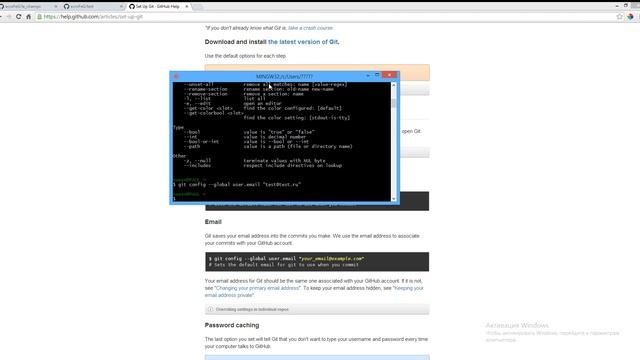Maximize the MINGW32 terminal window
Image resolution: width=640 pixels, height=360 pixels.
pyautogui.click(x=377, y=76)
